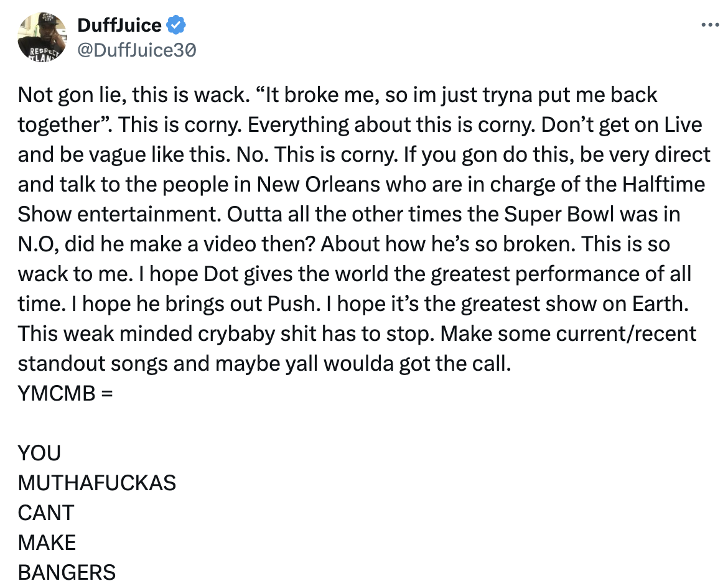Viewport: 728px width, 586px height.
Task: Click the 'YMCMB =' line of the tweet
Action: click(65, 393)
